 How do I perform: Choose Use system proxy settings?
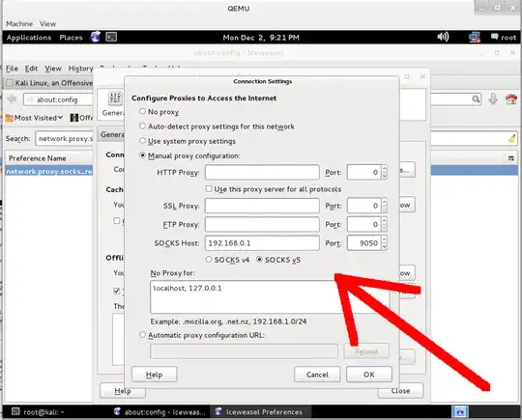click(x=142, y=141)
